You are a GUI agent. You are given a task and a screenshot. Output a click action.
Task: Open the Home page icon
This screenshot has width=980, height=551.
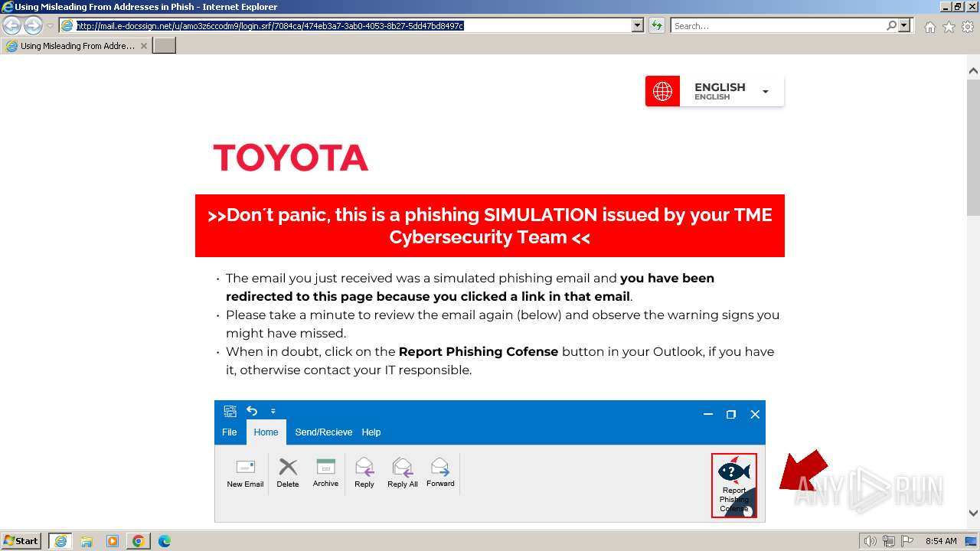pyautogui.click(x=929, y=27)
